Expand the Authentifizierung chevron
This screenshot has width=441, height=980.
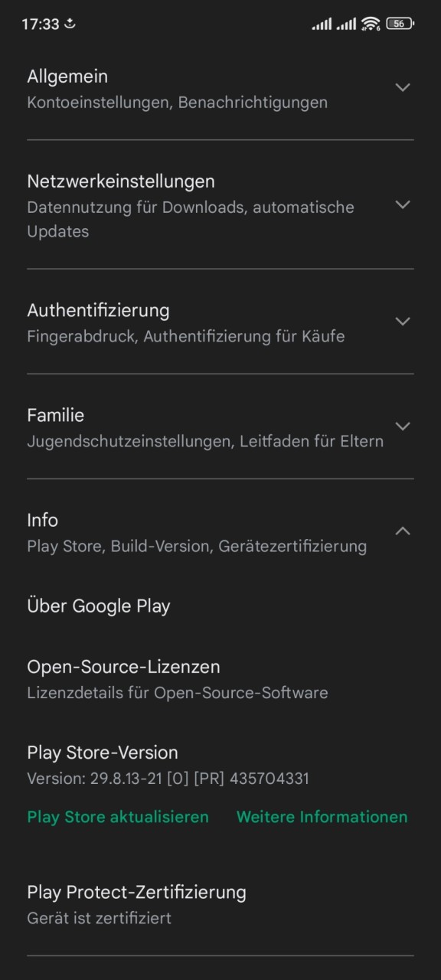403,322
